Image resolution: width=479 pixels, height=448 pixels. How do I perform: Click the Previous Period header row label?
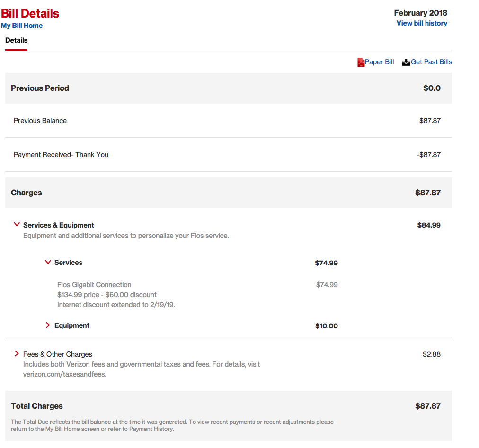click(x=40, y=88)
